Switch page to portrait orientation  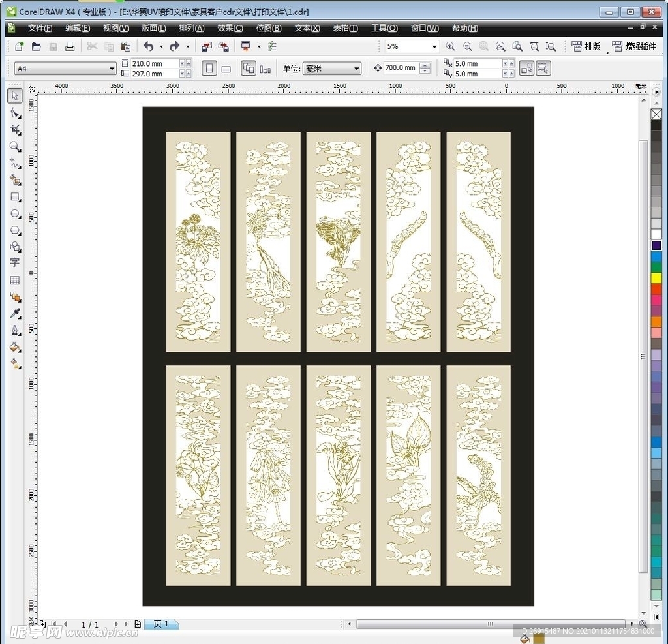coord(209,69)
